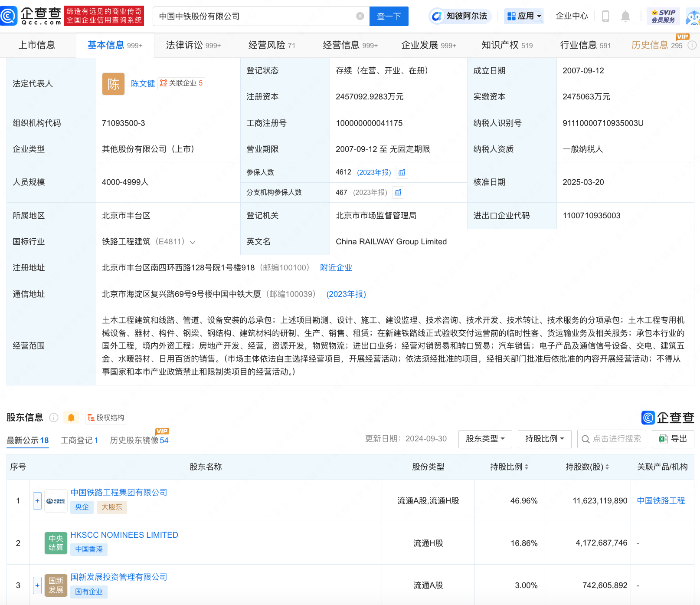Click info icon next to 历史信息
700x605 pixels.
pos(693,45)
